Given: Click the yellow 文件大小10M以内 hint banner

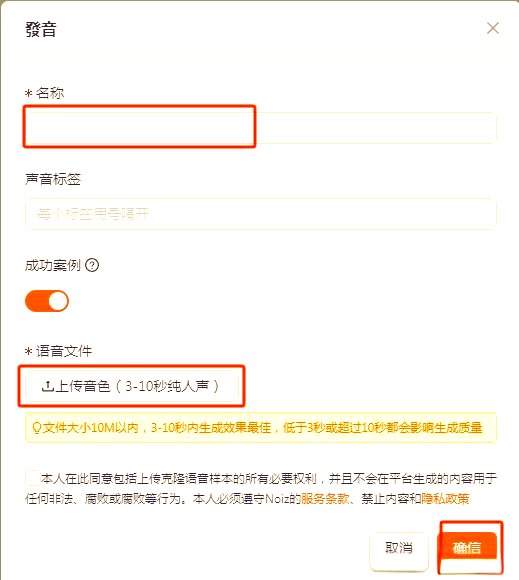Looking at the screenshot, I should 261,428.
